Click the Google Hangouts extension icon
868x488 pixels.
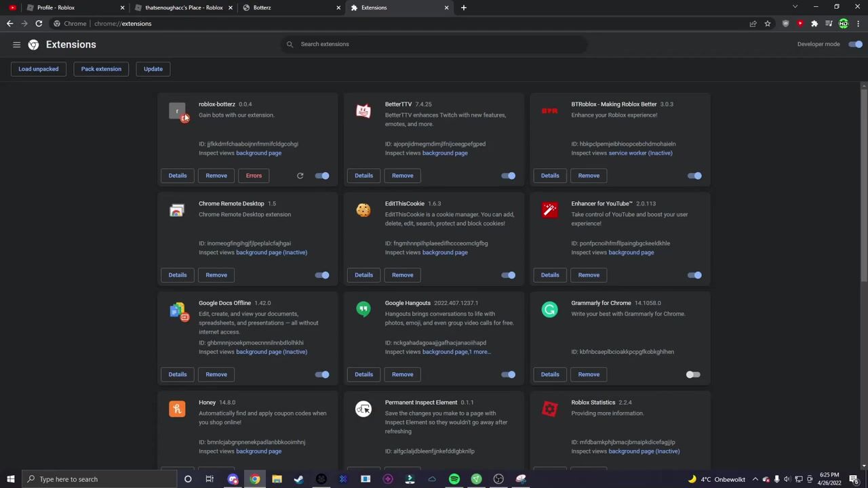pyautogui.click(x=363, y=310)
